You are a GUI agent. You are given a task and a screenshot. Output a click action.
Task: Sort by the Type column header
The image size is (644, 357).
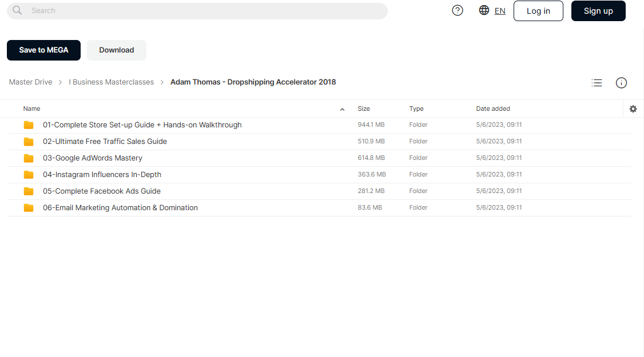(x=416, y=109)
